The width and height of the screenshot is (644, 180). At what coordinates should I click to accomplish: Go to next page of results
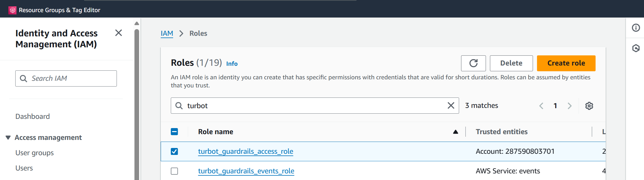[x=570, y=106]
